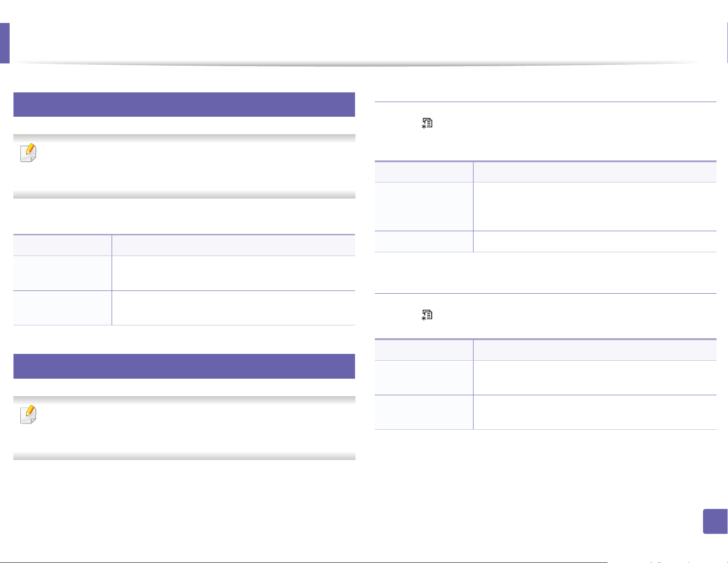Click left table's middle row description cell
The width and height of the screenshot is (728, 563).
[x=233, y=273]
